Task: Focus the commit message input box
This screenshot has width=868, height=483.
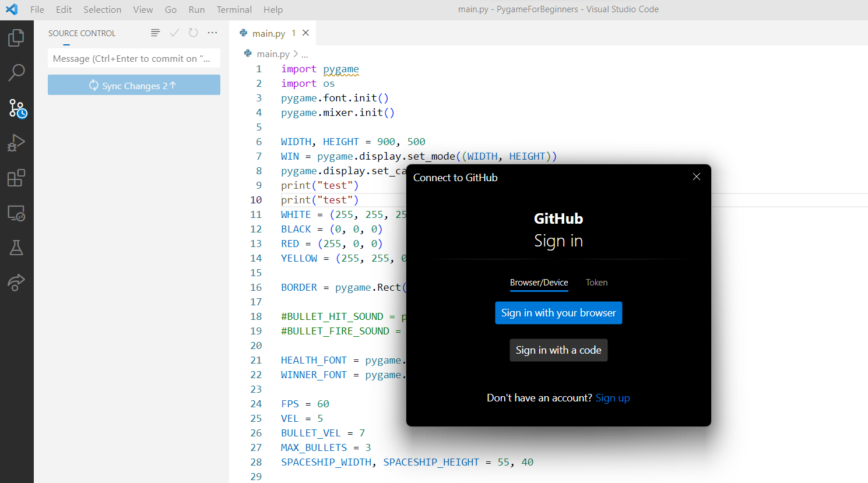Action: coord(134,58)
